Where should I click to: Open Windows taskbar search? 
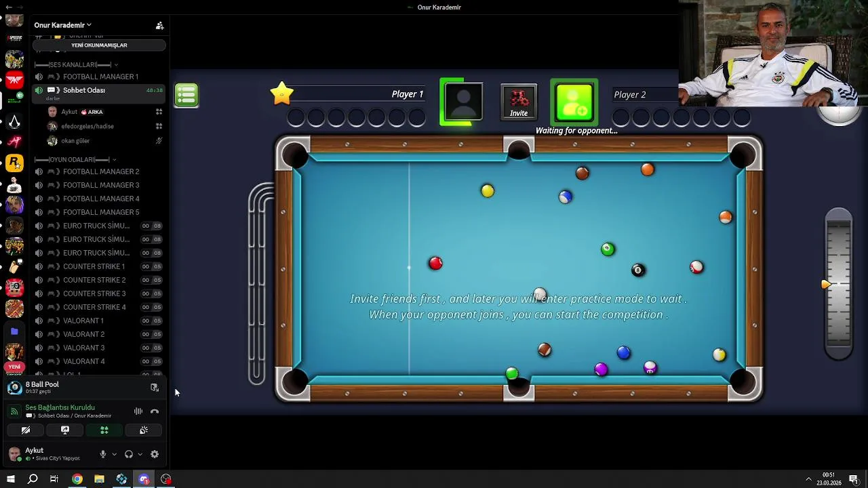point(33,479)
